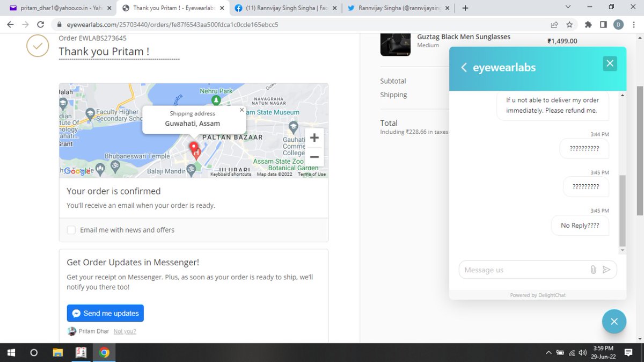Open the Extensions puzzle icon
Image resolution: width=644 pixels, height=362 pixels.
coord(589,25)
